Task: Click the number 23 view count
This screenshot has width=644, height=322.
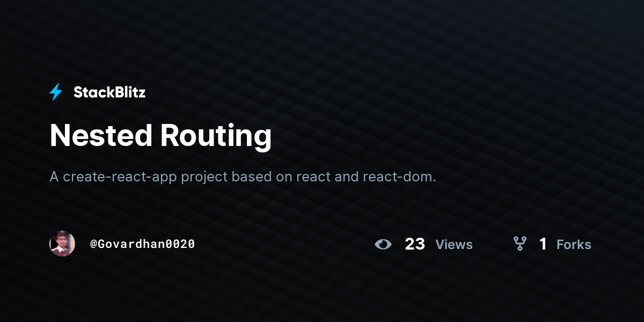Action: point(415,244)
